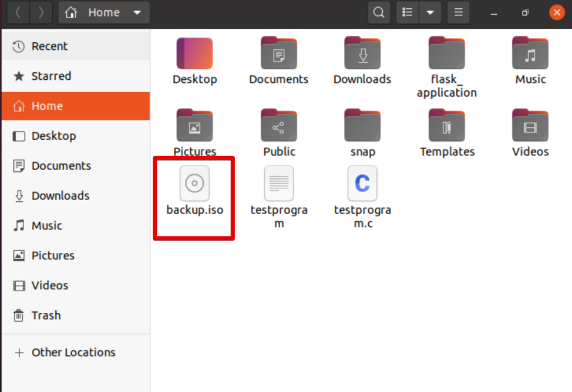Viewport: 572px width, 392px height.
Task: Open Music from the sidebar
Action: click(x=76, y=226)
